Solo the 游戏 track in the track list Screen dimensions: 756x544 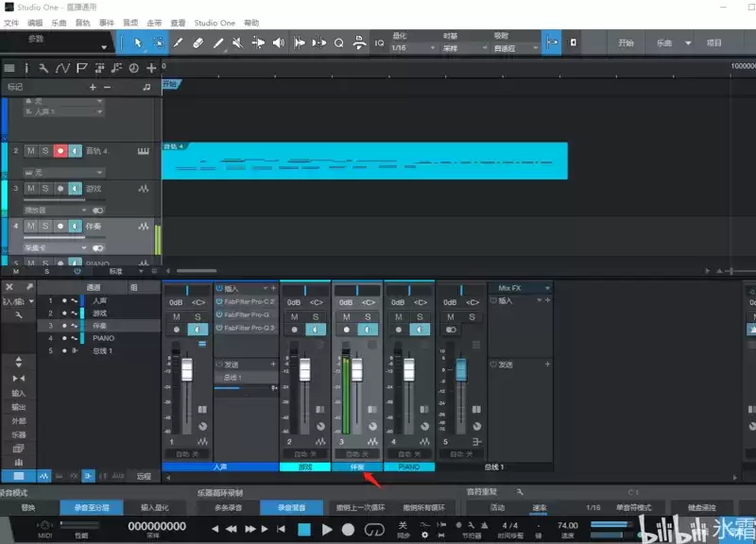click(x=44, y=189)
